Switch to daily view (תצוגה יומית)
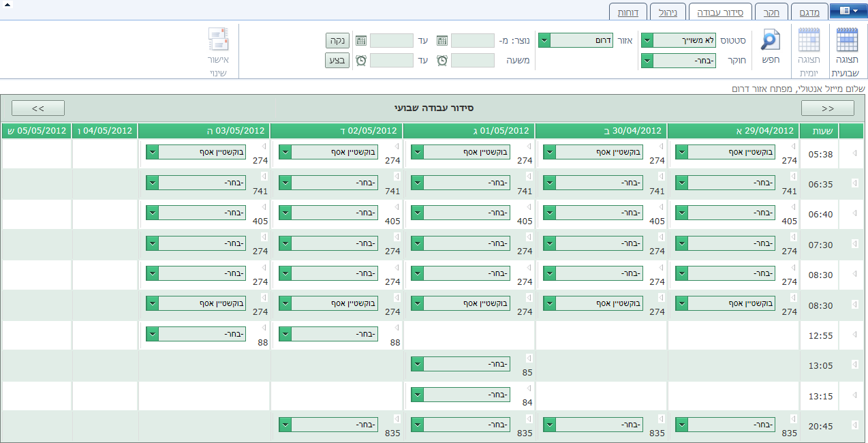This screenshot has height=443, width=868. click(x=809, y=52)
